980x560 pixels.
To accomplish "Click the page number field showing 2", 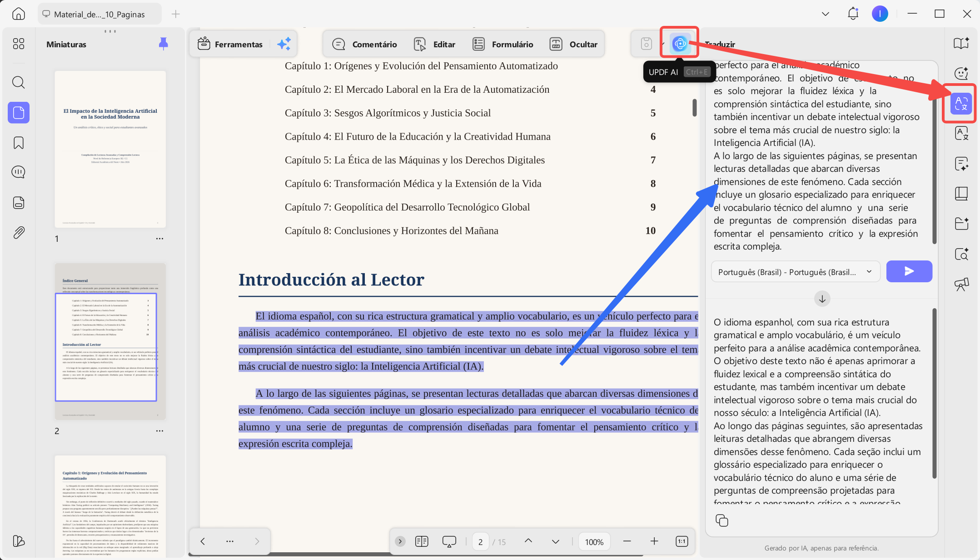I will tap(480, 541).
